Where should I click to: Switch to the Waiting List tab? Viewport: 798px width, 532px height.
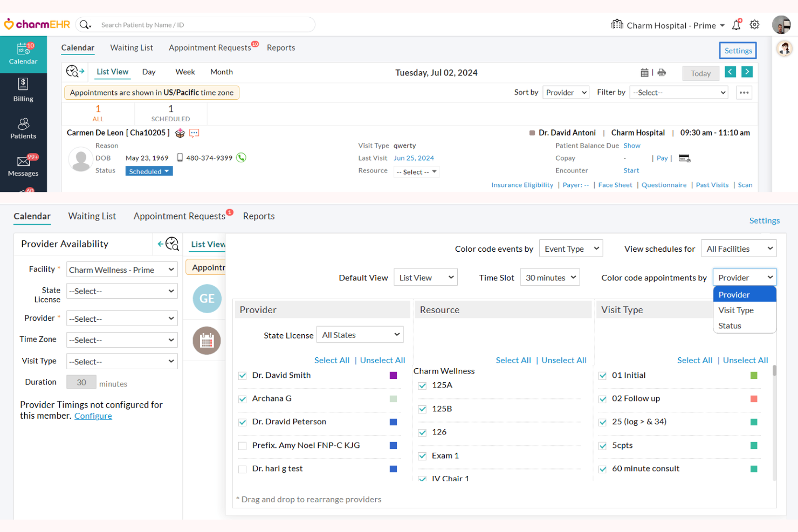(x=131, y=47)
